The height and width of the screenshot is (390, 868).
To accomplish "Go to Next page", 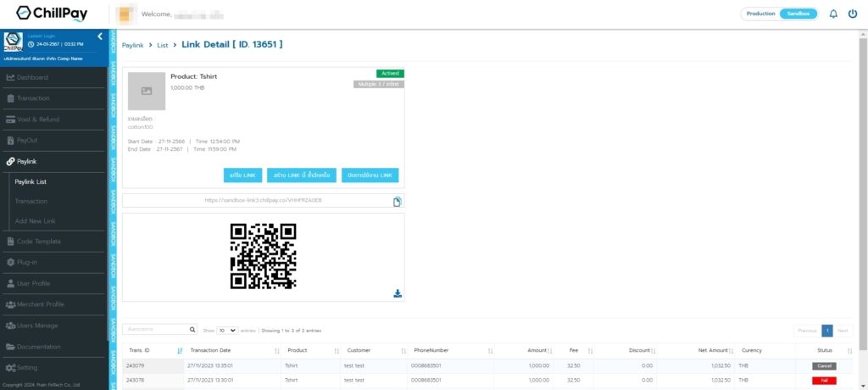I will click(x=843, y=331).
